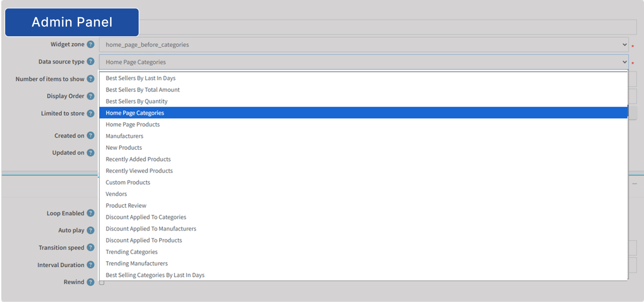Image resolution: width=644 pixels, height=302 pixels.
Task: Click help icon for Number of items to show
Action: (90, 79)
